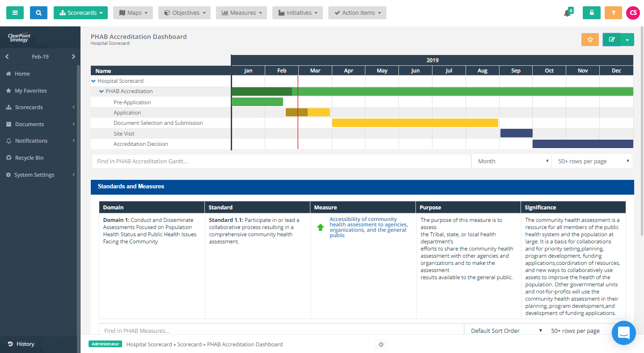
Task: Open help via the orange question mark icon
Action: 613,13
